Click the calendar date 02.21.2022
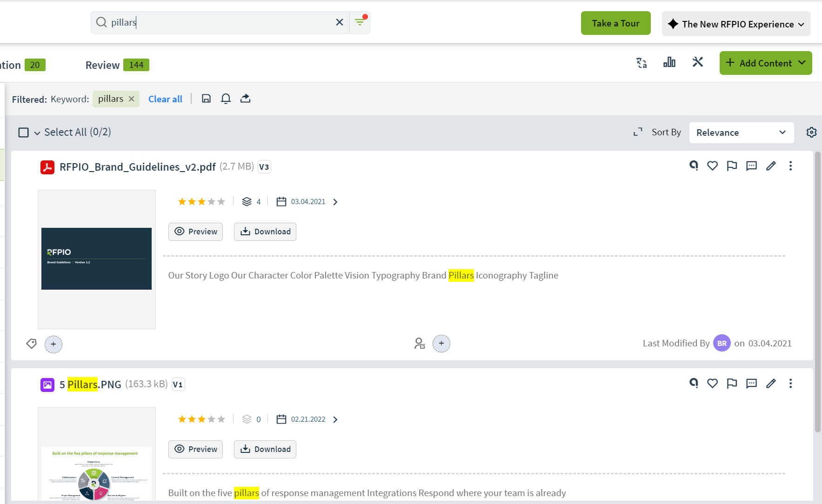The height and width of the screenshot is (504, 822). 301,419
